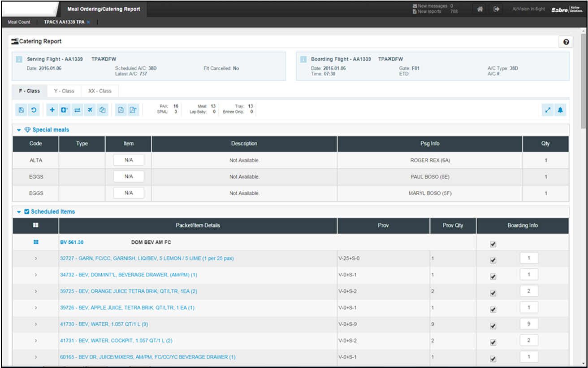588x368 pixels.
Task: Click the copy documents toolbar icon
Action: click(102, 110)
